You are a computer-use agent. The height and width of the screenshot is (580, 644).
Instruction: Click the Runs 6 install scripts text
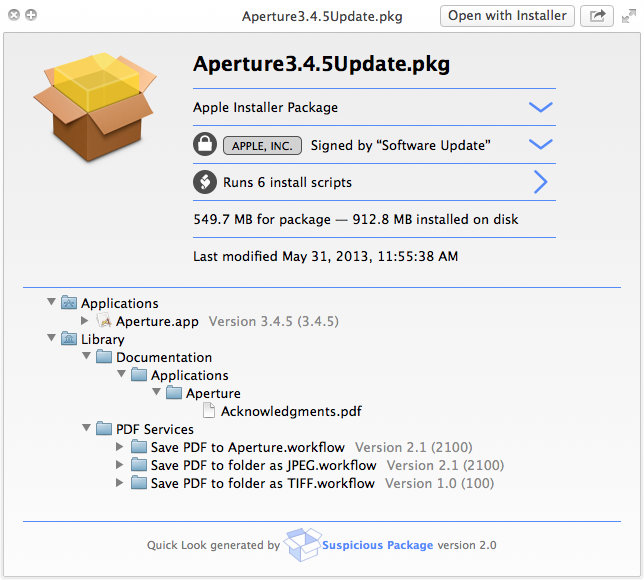[288, 182]
